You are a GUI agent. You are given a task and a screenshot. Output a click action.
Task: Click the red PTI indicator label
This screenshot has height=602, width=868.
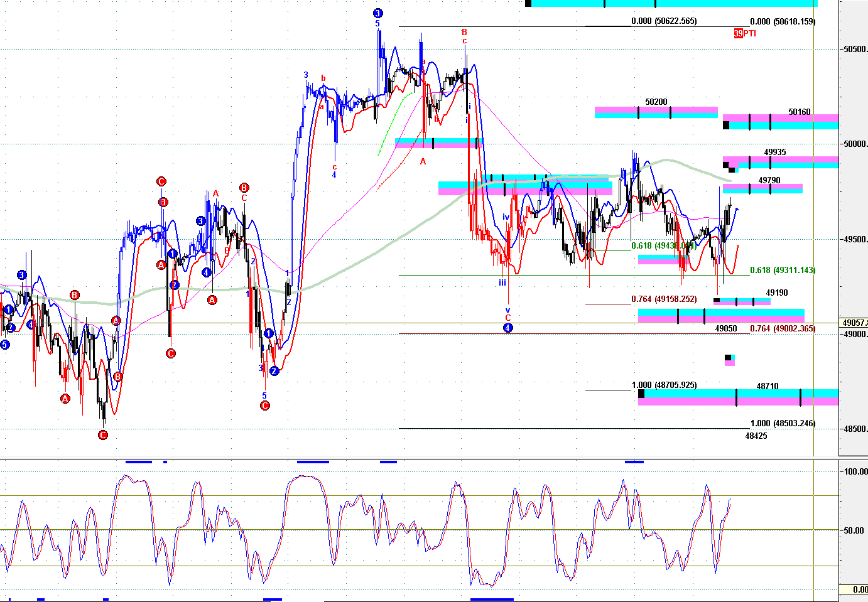745,33
